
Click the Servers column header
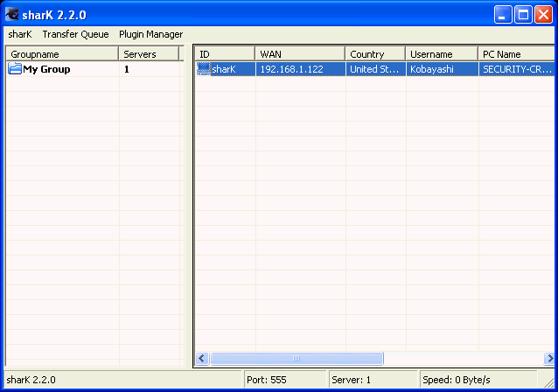tap(147, 54)
